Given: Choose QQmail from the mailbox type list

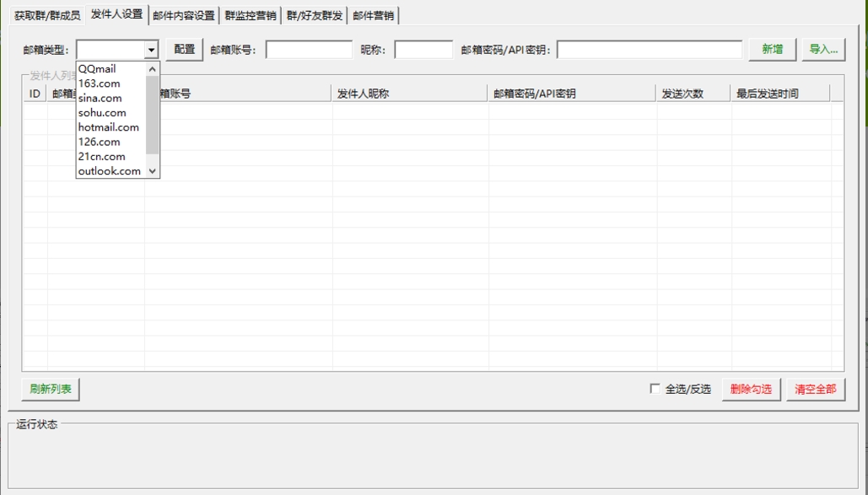Looking at the screenshot, I should (111, 68).
